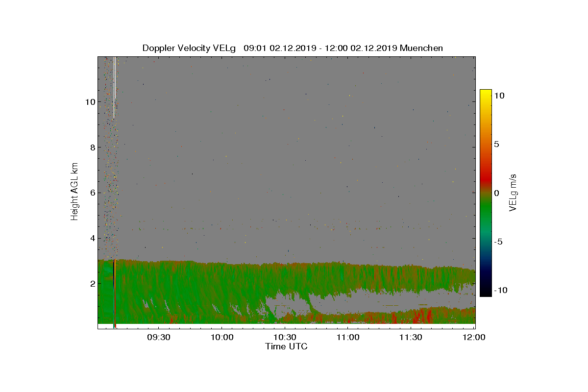Click the 'Time UTC' axis label
Screen dimensions: 588x392
[286, 346]
